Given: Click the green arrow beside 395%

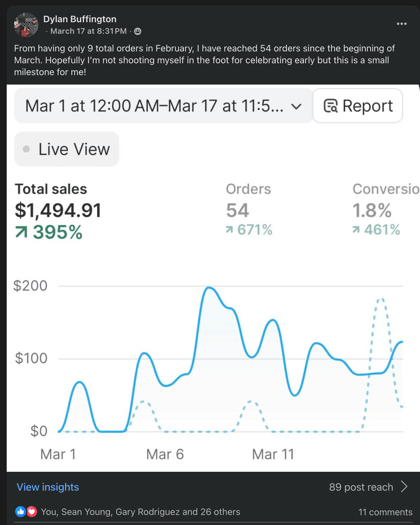Looking at the screenshot, I should coord(21,232).
